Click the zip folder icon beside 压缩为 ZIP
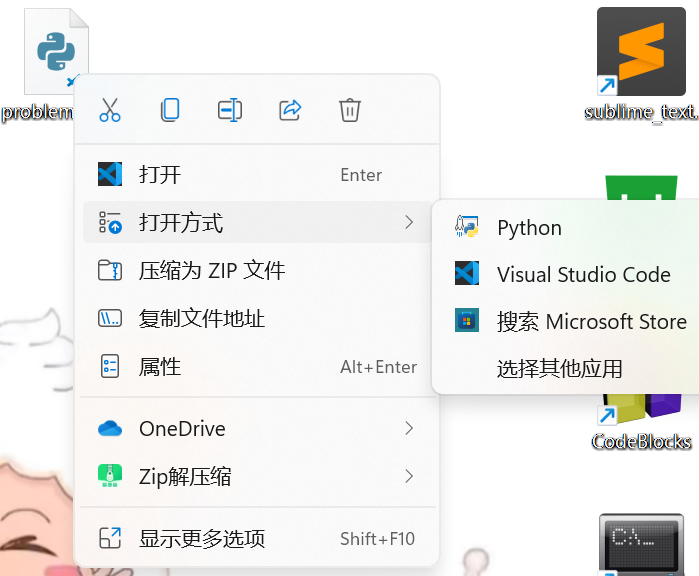The image size is (699, 576). tap(110, 270)
